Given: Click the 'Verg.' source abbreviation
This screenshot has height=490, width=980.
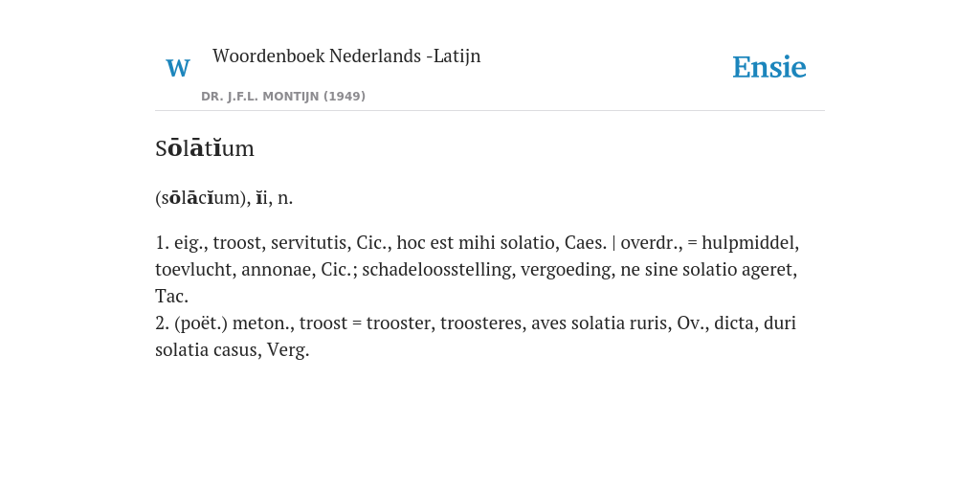Looking at the screenshot, I should (x=288, y=349).
